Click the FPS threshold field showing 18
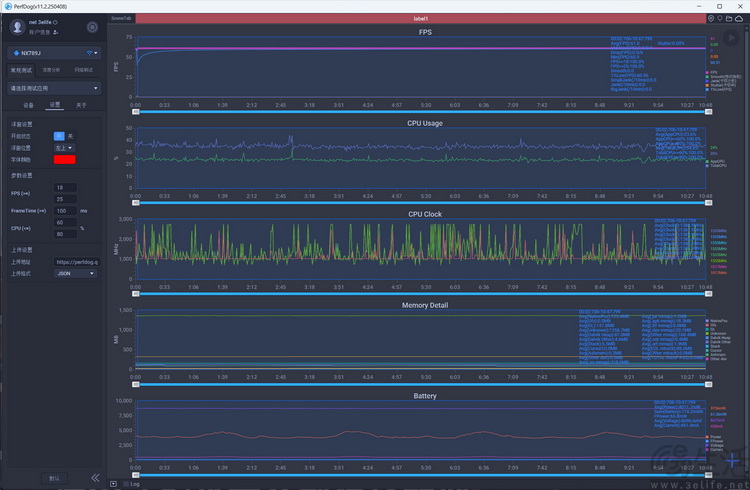The width and height of the screenshot is (750, 490). (65, 188)
